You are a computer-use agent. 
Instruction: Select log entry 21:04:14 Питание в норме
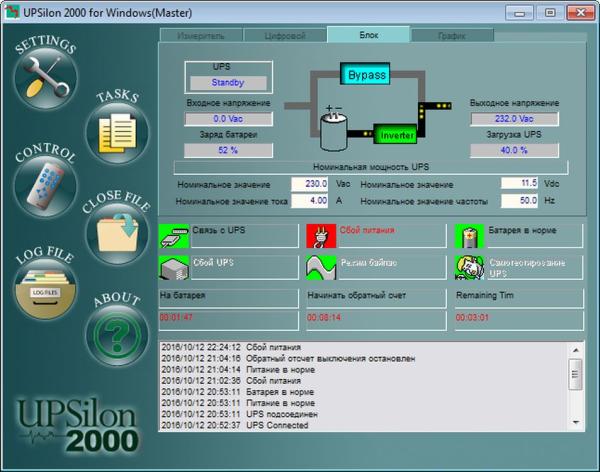click(364, 370)
